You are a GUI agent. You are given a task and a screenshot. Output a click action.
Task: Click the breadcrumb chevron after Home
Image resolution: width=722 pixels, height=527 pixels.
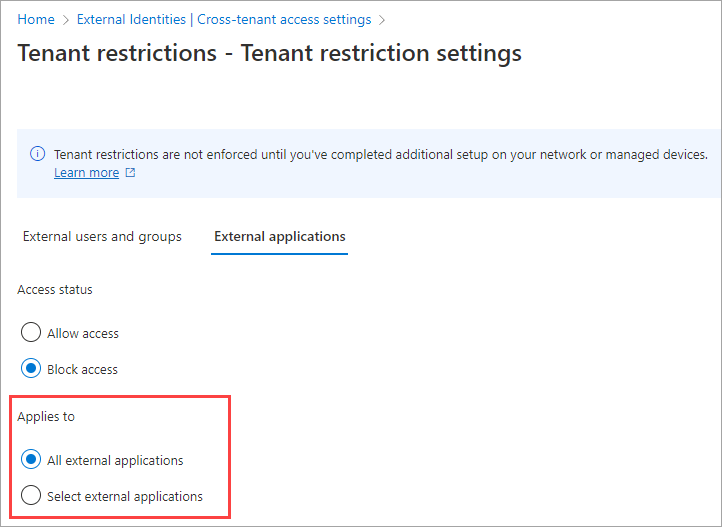pos(66,19)
